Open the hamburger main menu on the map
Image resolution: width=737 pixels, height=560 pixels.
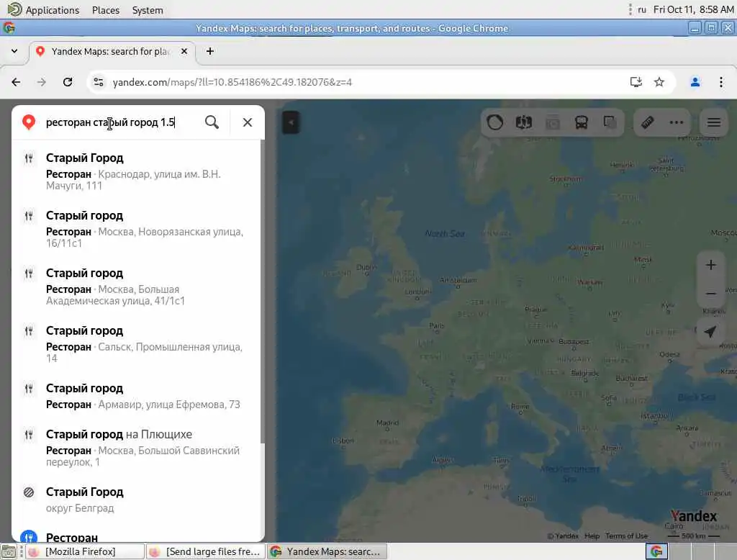point(714,122)
